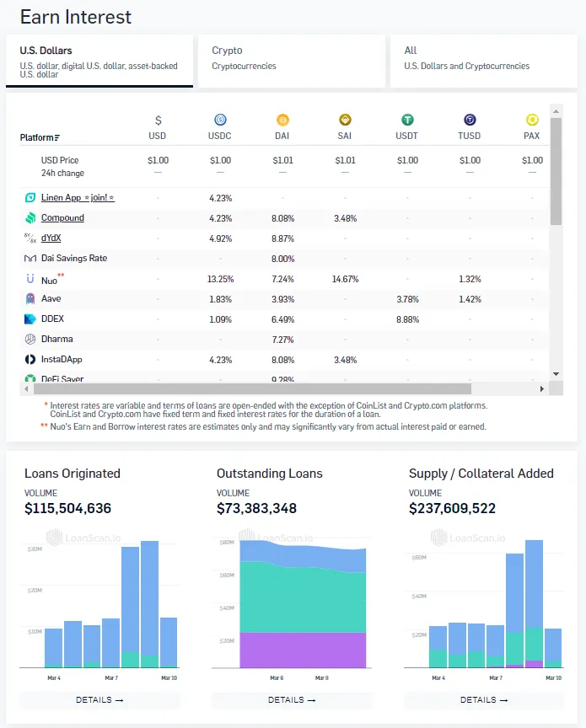This screenshot has height=728, width=586.
Task: Click Nuo USDC rate 13.25%
Action: (x=220, y=279)
